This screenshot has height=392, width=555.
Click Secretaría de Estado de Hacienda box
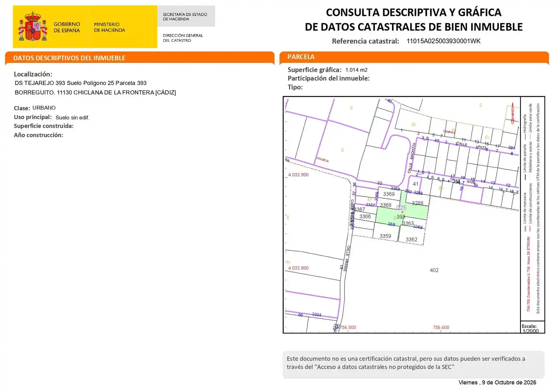point(186,16)
